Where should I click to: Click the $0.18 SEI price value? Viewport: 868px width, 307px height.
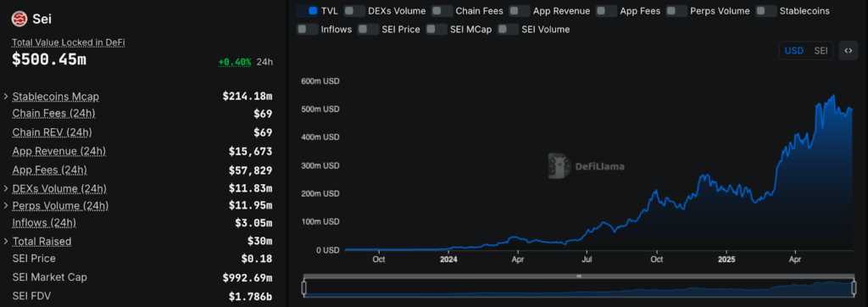pyautogui.click(x=257, y=259)
